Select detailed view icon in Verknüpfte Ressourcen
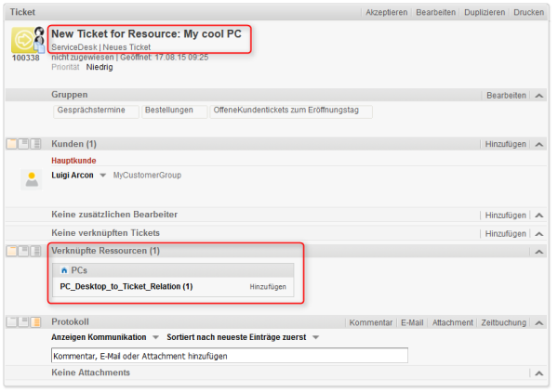Screen dimensions: 558x392 35,251
